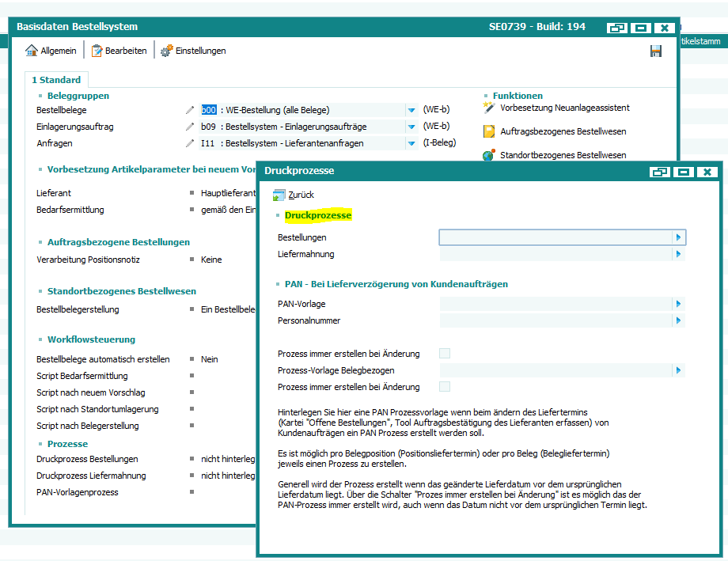Click the PAN-Vorlage lookup arrow

point(678,304)
